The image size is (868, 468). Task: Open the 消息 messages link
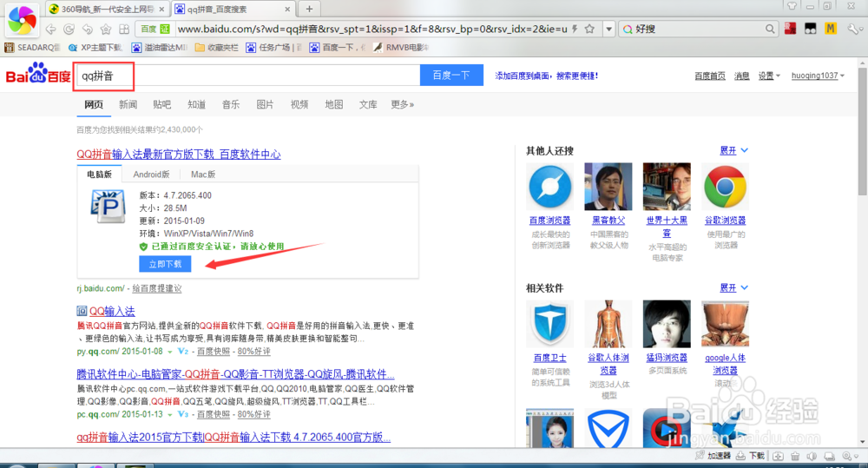[x=742, y=76]
